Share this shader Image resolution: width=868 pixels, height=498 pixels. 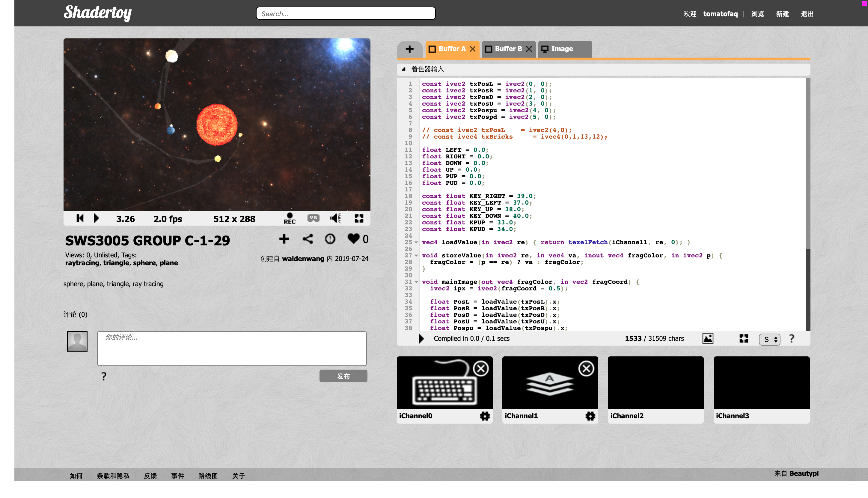pyautogui.click(x=308, y=239)
